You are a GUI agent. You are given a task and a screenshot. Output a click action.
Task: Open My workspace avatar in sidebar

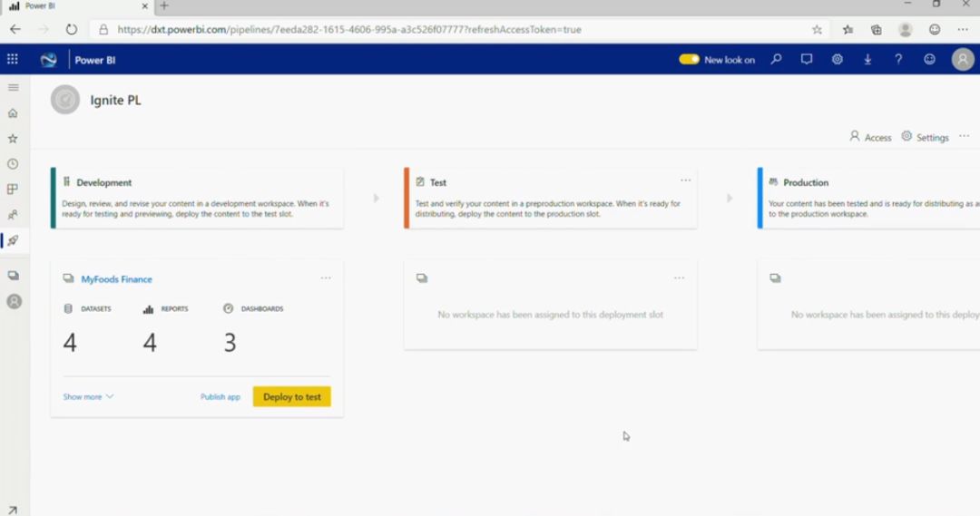point(14,302)
